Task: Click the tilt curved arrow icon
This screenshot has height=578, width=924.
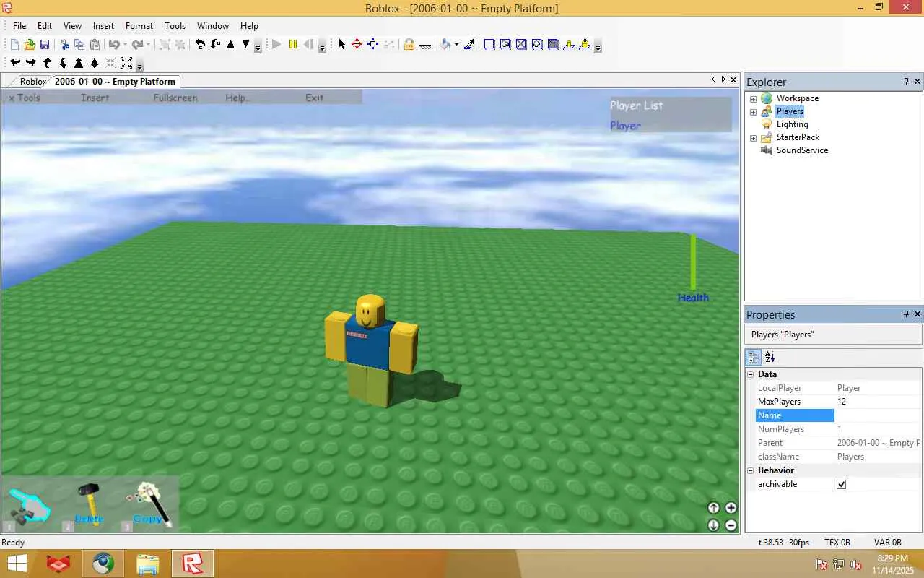Action: (215, 44)
